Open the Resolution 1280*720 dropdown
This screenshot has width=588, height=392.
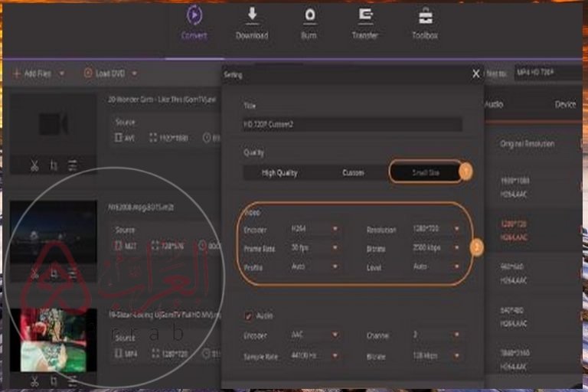(434, 229)
